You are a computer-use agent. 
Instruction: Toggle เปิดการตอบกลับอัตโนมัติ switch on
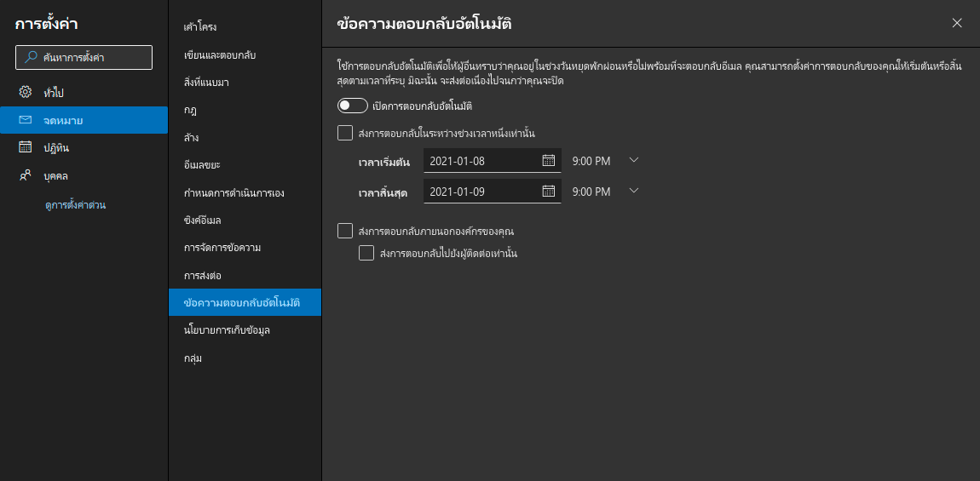pyautogui.click(x=353, y=106)
